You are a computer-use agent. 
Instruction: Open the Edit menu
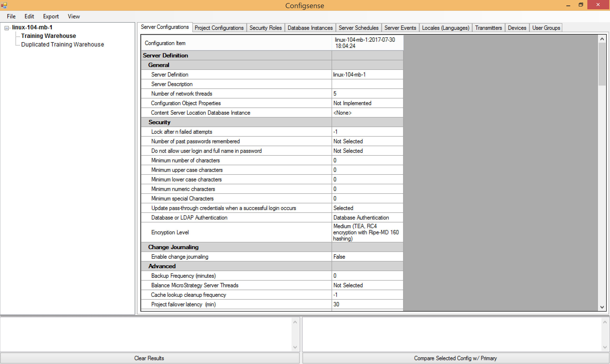29,16
